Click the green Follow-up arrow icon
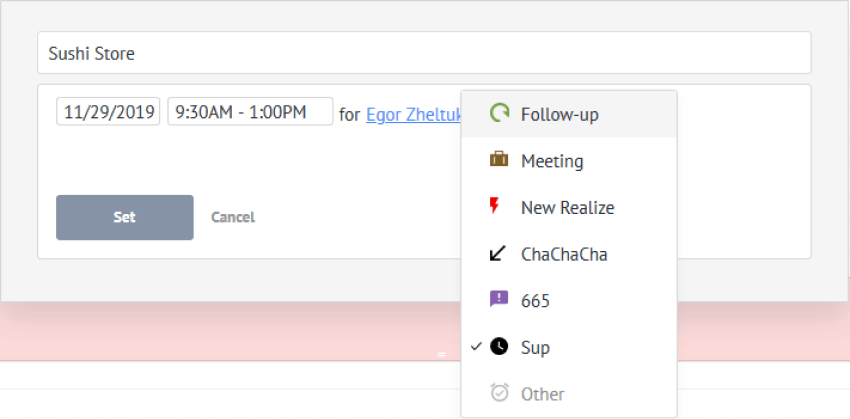 pyautogui.click(x=499, y=113)
